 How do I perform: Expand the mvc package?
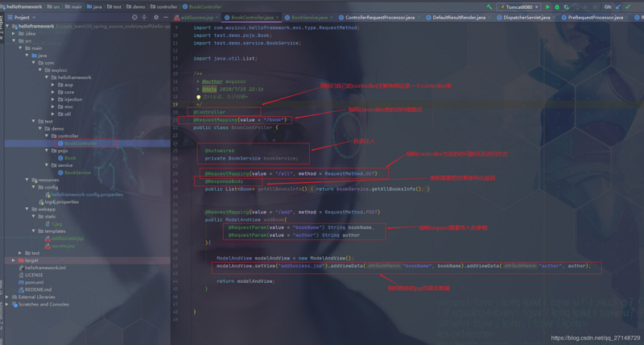pyautogui.click(x=53, y=106)
